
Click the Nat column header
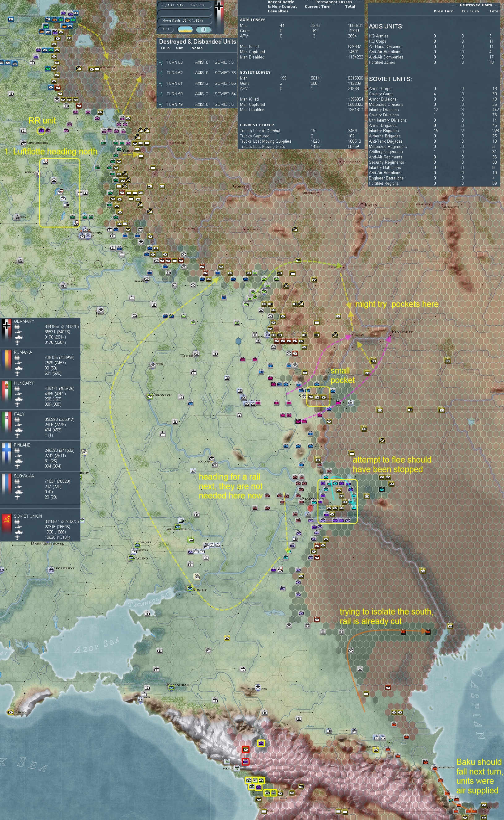point(179,48)
